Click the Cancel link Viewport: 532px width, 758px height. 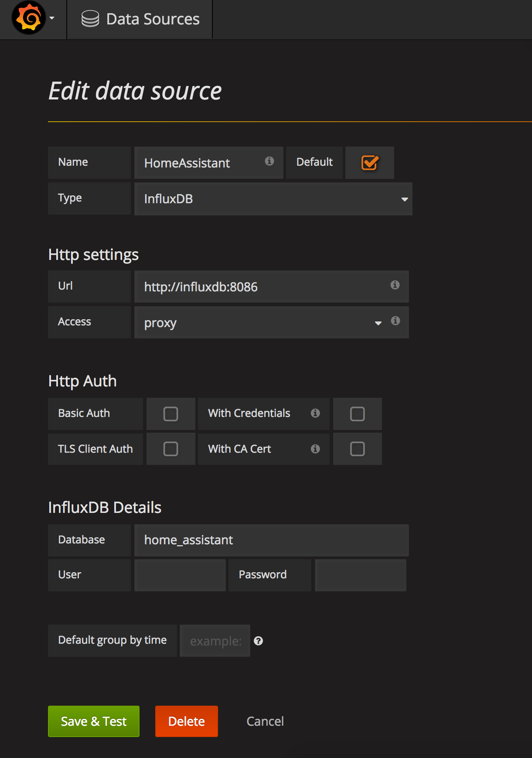click(x=265, y=721)
